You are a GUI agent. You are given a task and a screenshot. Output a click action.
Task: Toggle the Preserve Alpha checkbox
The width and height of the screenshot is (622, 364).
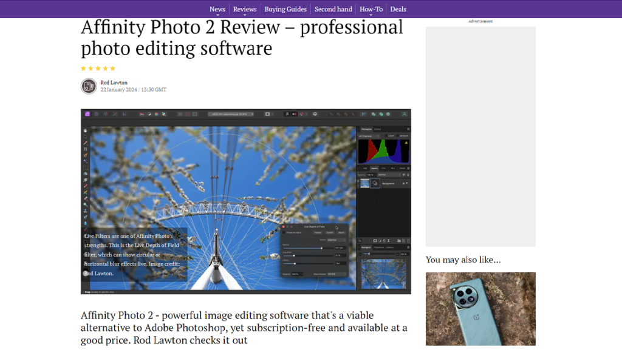click(x=284, y=232)
